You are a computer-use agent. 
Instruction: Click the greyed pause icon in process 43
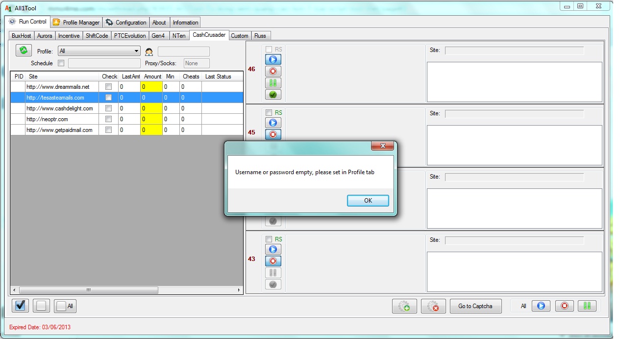click(273, 273)
